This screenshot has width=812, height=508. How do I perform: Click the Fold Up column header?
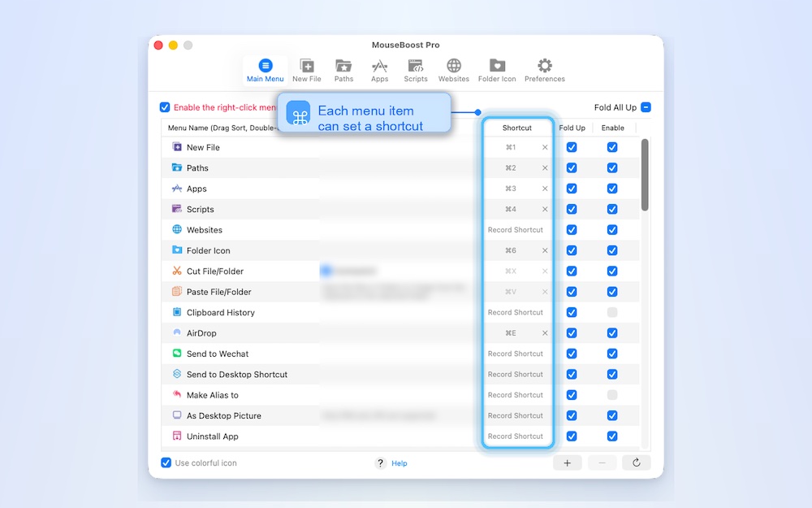(572, 128)
